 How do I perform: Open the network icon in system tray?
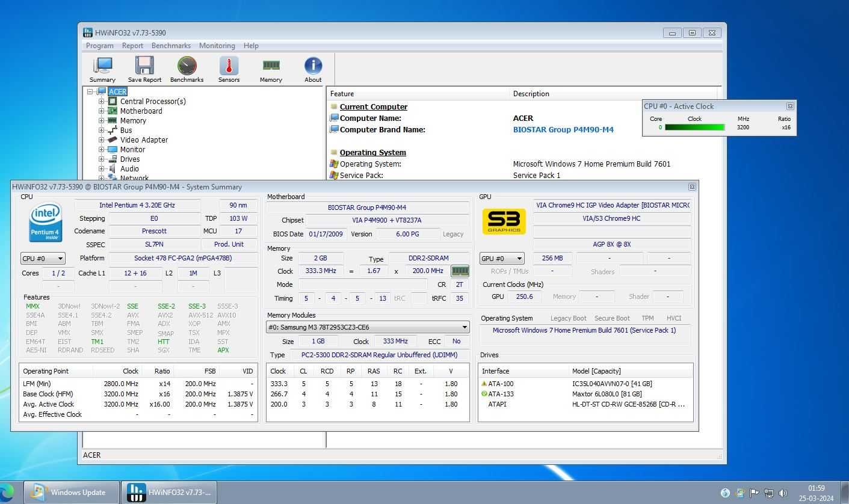[768, 493]
